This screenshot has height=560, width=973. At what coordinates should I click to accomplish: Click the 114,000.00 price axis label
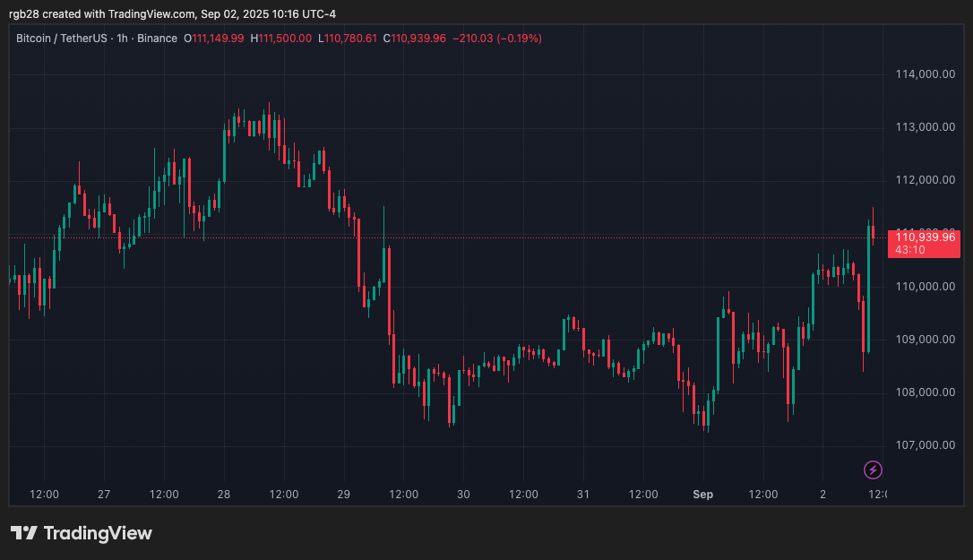tap(925, 74)
